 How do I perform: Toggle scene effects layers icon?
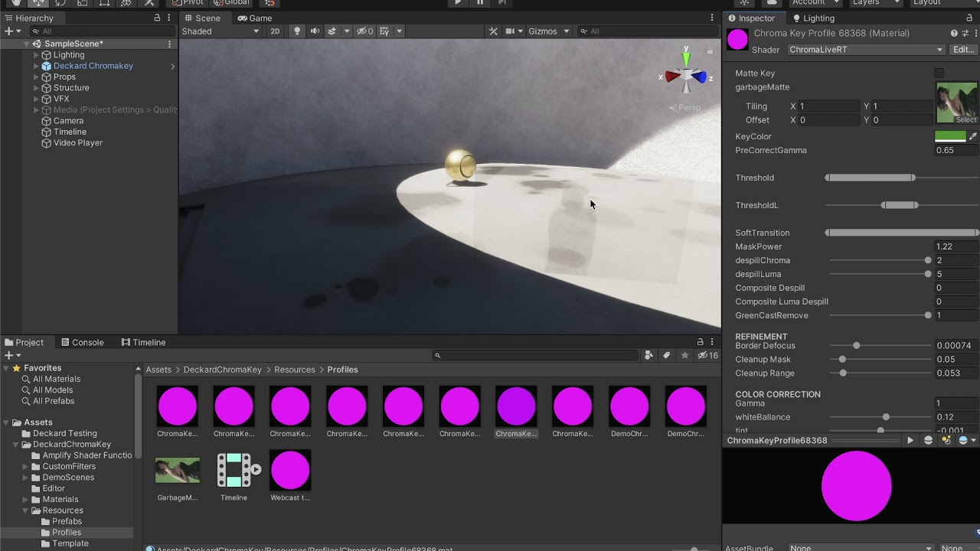pyautogui.click(x=332, y=31)
